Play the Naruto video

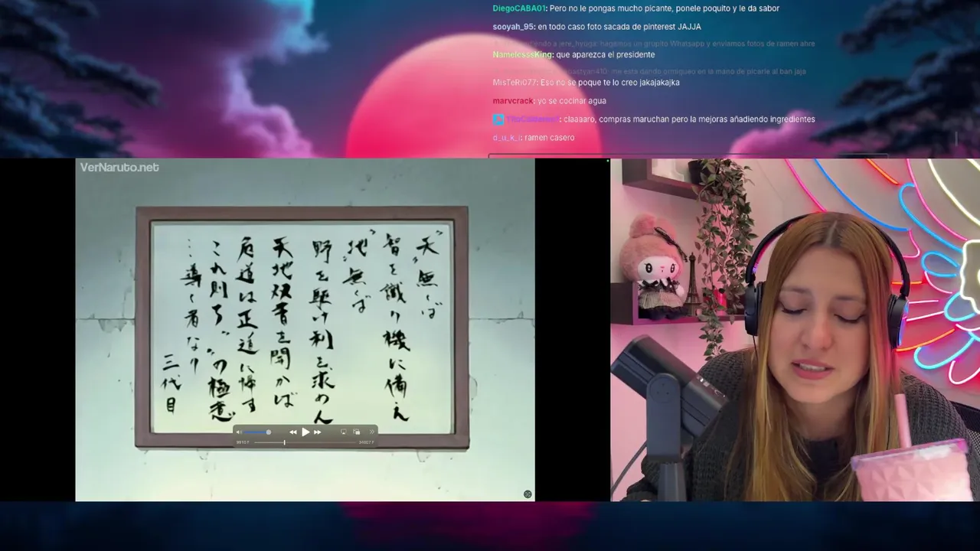305,432
